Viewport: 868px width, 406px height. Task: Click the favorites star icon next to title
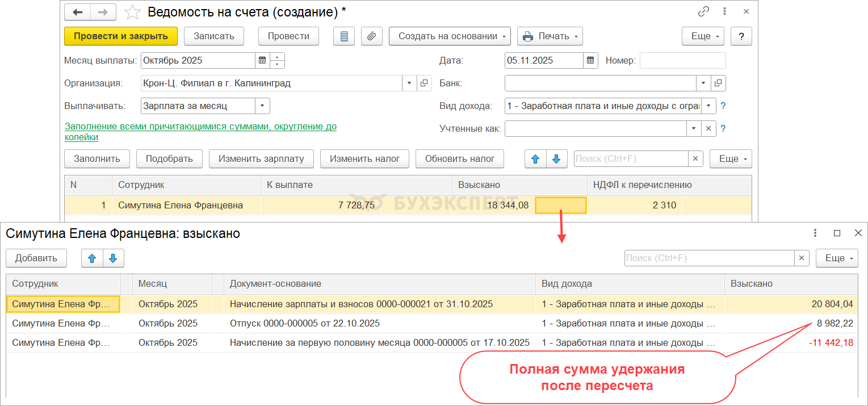tap(132, 12)
